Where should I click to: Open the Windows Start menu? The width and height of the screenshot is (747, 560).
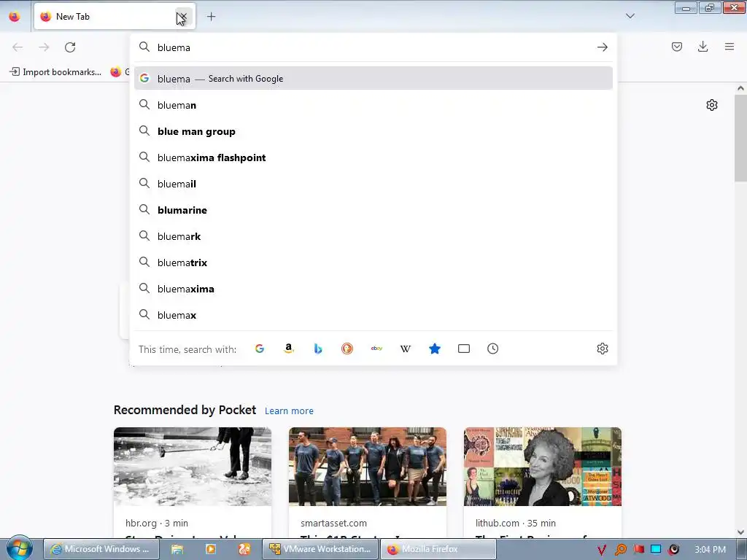coord(20,548)
